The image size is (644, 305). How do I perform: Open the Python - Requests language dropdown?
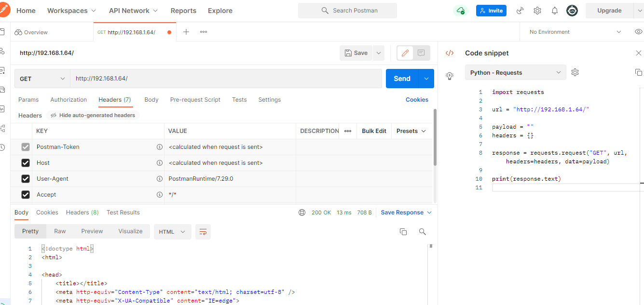(x=515, y=72)
